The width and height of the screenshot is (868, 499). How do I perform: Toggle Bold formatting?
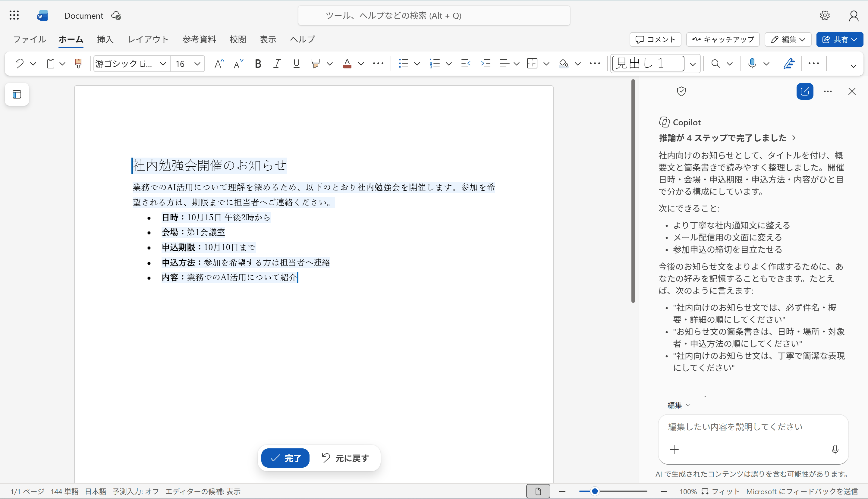(x=258, y=63)
